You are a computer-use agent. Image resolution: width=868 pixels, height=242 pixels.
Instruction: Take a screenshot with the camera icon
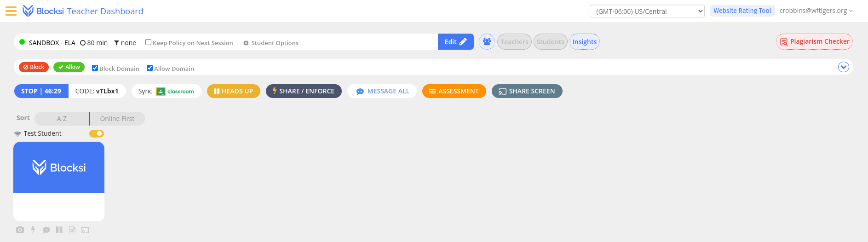[x=20, y=230]
